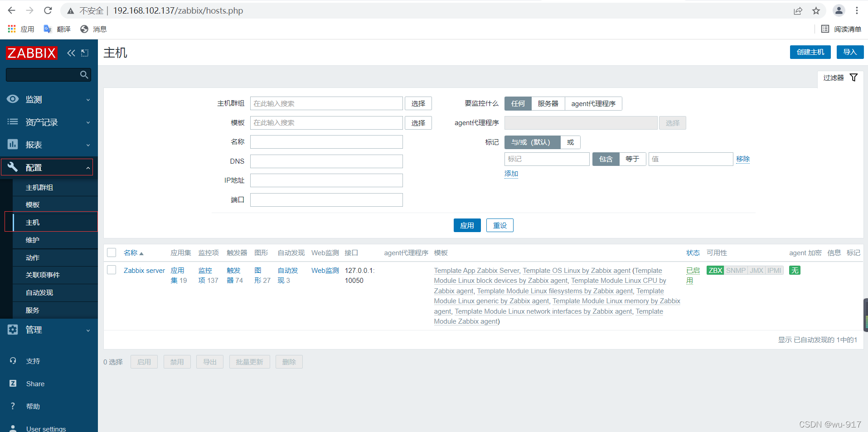Select agent代理程序 monitoring option
The image size is (868, 432).
pyautogui.click(x=593, y=103)
